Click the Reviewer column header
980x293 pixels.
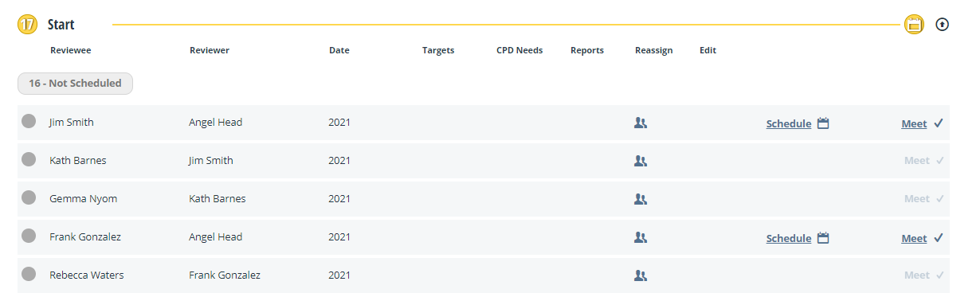click(x=210, y=50)
